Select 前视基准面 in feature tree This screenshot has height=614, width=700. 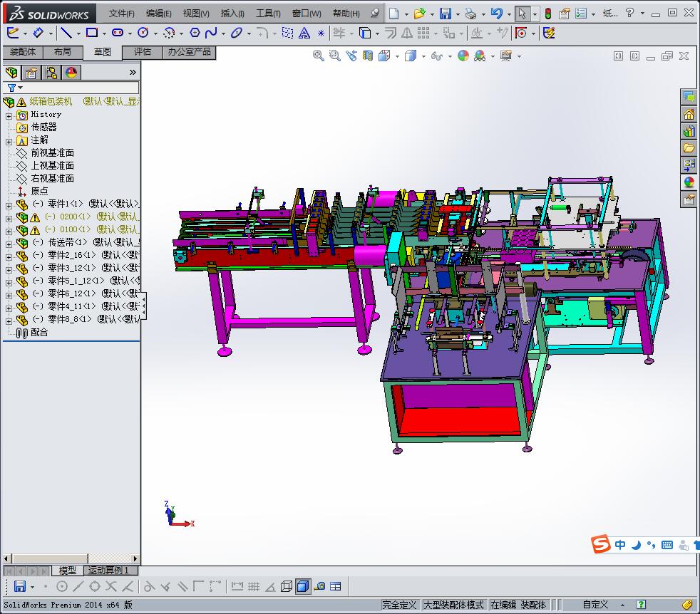[52, 153]
